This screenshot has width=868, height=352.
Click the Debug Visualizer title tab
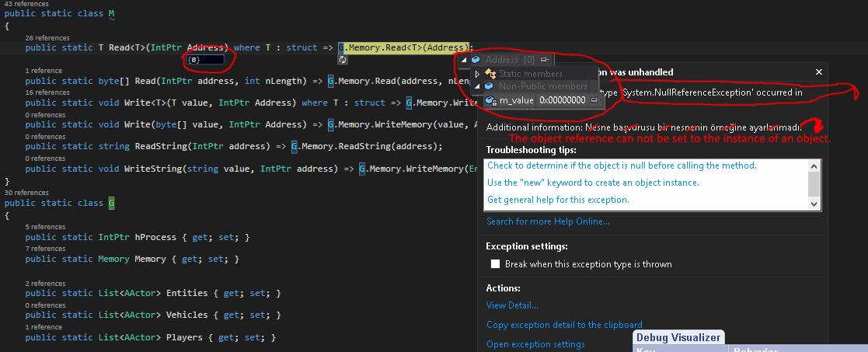678,337
